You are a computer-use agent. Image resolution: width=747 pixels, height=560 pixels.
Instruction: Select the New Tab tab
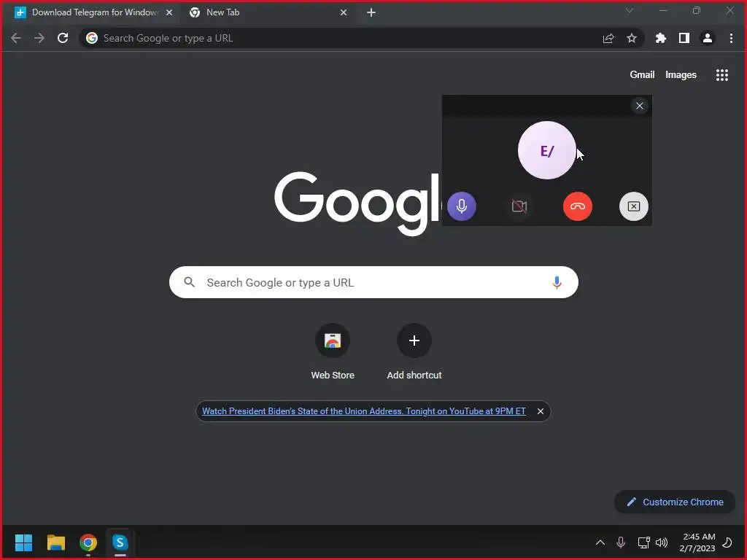267,12
